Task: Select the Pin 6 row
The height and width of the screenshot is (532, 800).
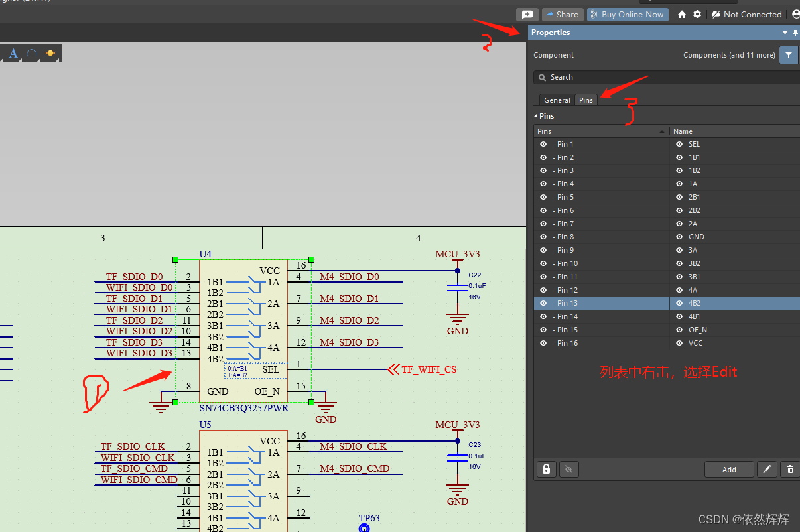Action: pyautogui.click(x=667, y=210)
